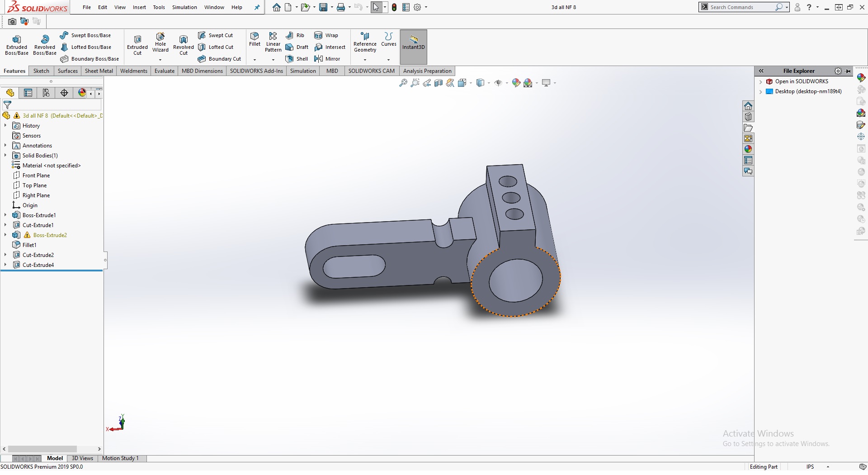Screen dimensions: 868x475
Task: Toggle the Hide/Show Items eye icon
Action: pyautogui.click(x=498, y=83)
